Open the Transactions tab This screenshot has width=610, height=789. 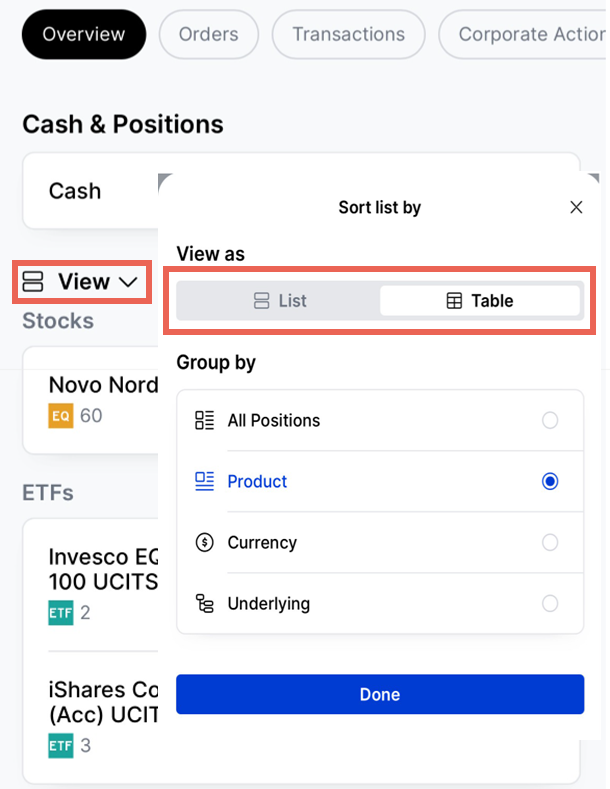pos(348,34)
